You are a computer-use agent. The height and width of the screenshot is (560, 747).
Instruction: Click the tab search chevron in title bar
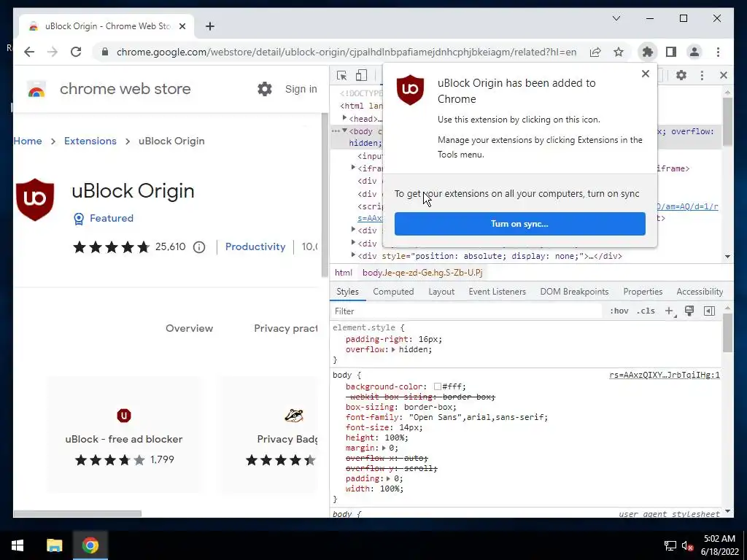(x=616, y=18)
